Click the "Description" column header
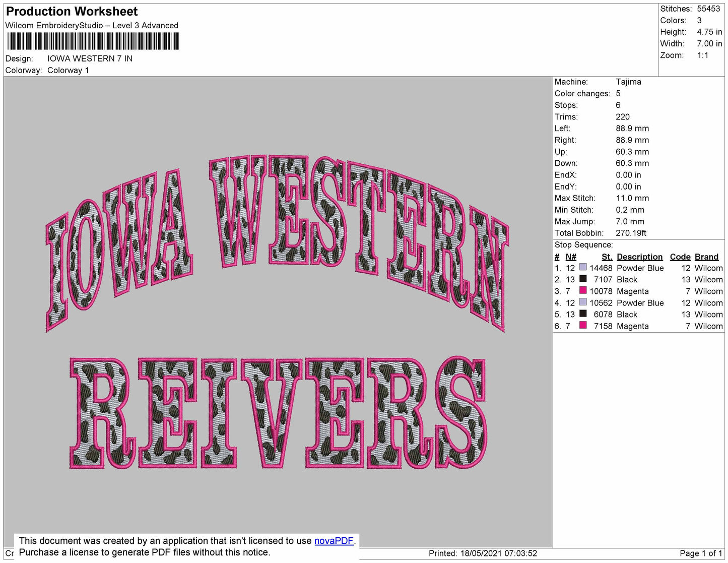The height and width of the screenshot is (563, 728). coord(640,257)
